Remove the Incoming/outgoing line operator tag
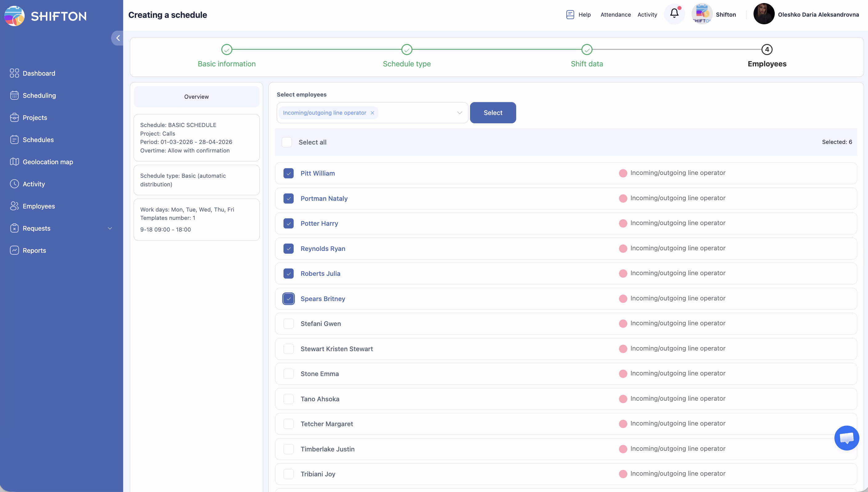868x492 pixels. (x=372, y=113)
